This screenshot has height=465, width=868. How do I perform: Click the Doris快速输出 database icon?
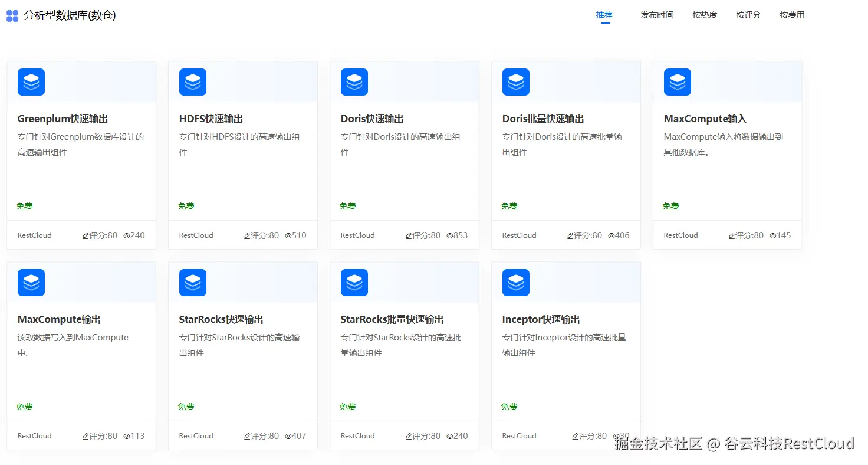(354, 81)
